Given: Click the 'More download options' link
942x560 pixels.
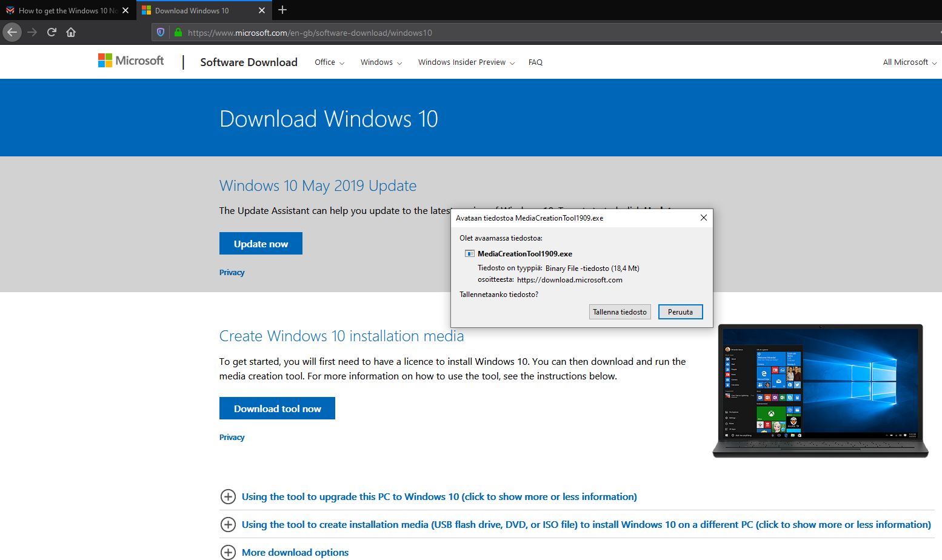Looking at the screenshot, I should point(295,553).
